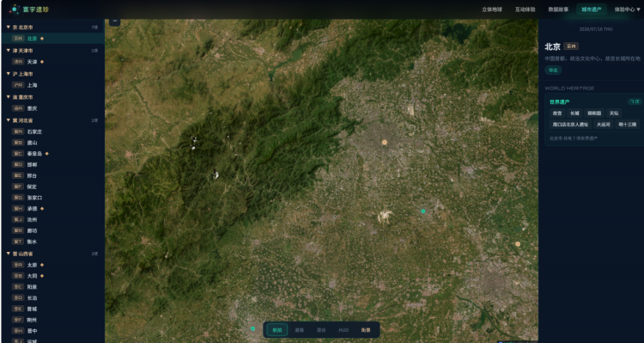Click the 华北 region pill
This screenshot has width=644, height=343.
point(553,70)
